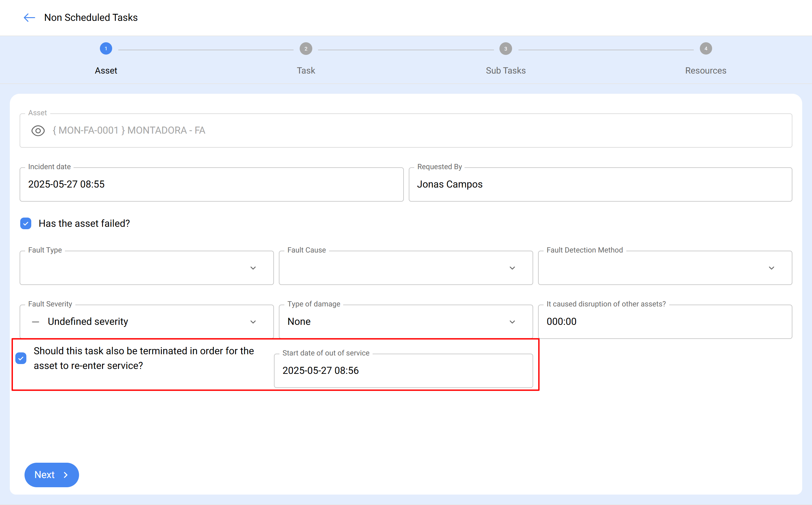The height and width of the screenshot is (505, 812).
Task: Edit the Start date of out of service
Action: pyautogui.click(x=404, y=370)
